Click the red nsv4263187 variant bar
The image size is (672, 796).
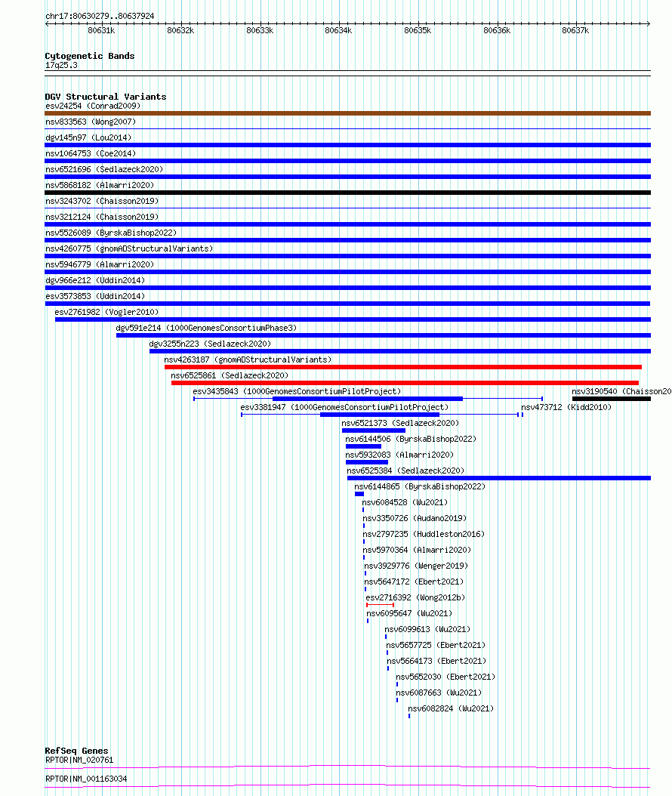[x=403, y=366]
